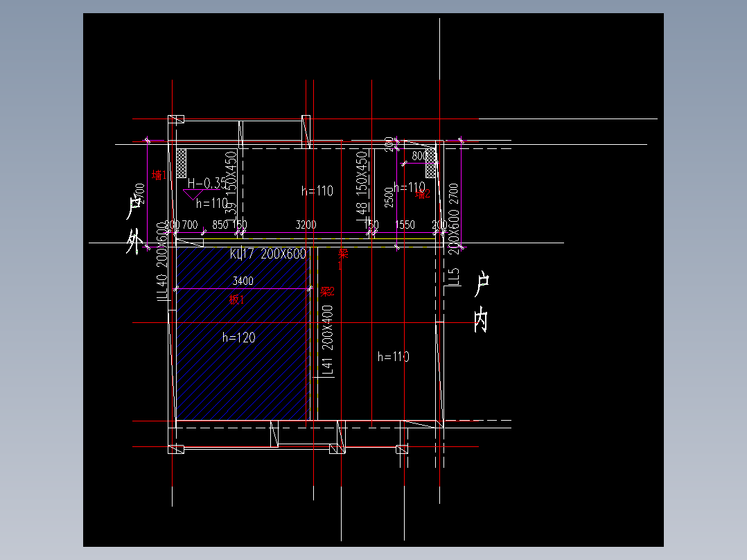Click the h=110 text next to 墙2
This screenshot has width=747, height=560.
click(x=410, y=187)
